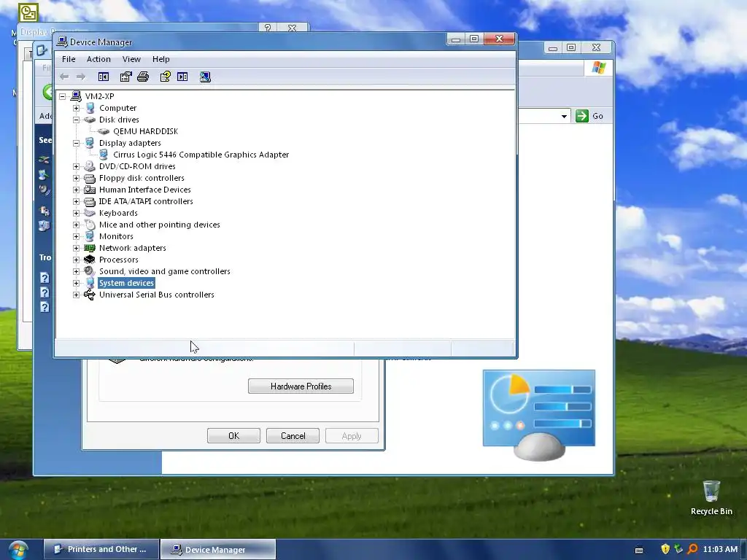747x560 pixels.
Task: Click the Processors chip icon
Action: pyautogui.click(x=89, y=260)
